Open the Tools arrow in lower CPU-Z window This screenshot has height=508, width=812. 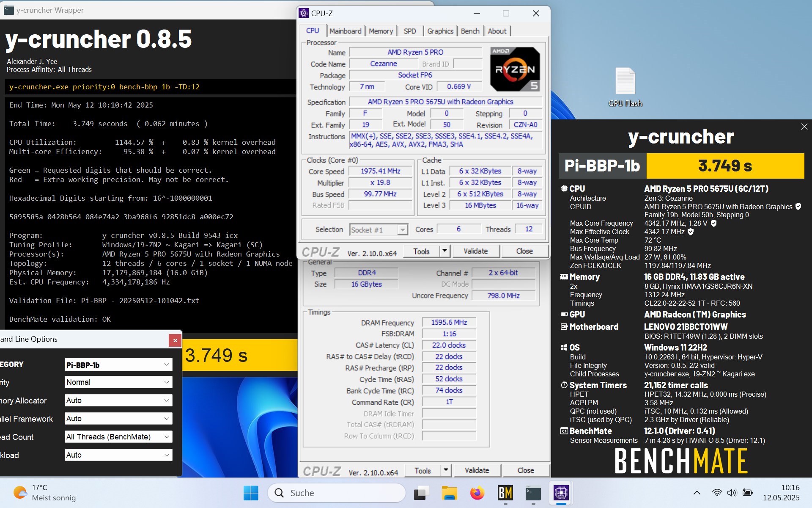[x=446, y=470]
